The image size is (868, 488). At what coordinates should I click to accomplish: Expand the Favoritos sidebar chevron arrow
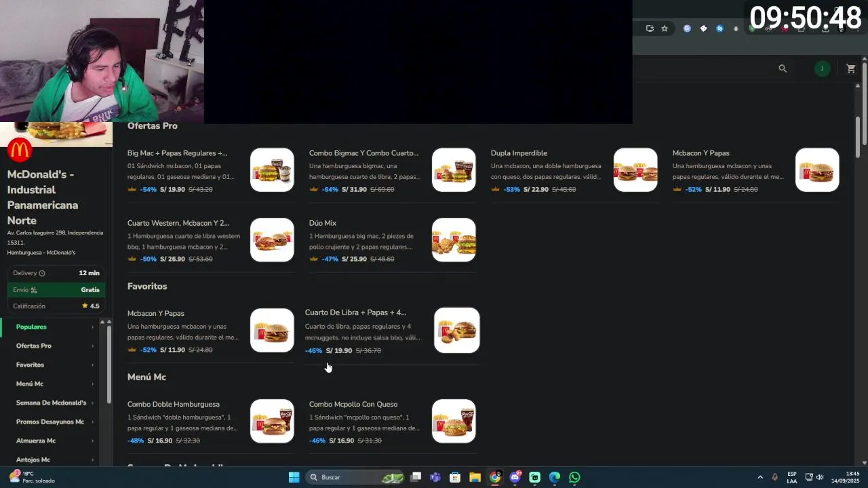pyautogui.click(x=93, y=365)
